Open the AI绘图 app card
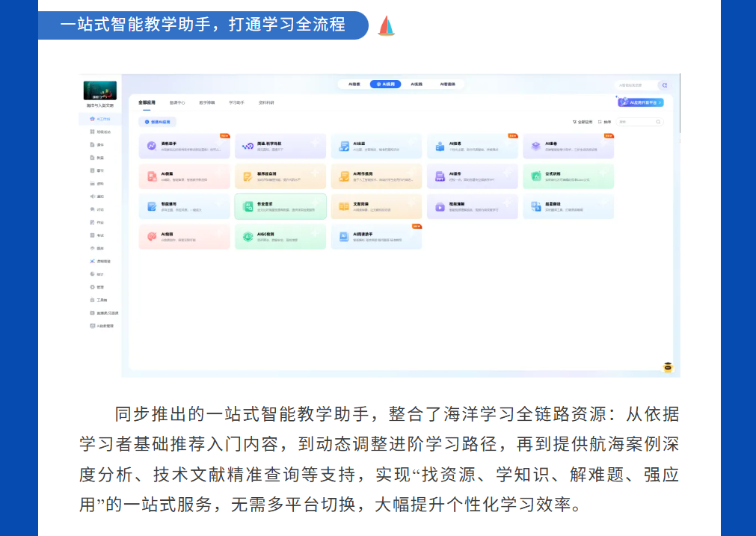The height and width of the screenshot is (536, 756). [184, 237]
